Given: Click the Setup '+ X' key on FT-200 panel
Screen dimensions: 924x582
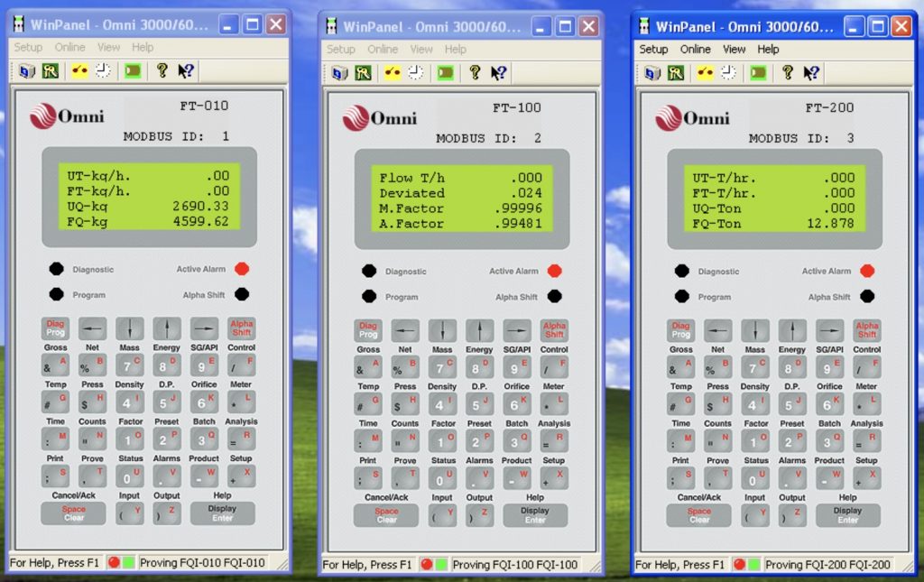Looking at the screenshot, I should pyautogui.click(x=867, y=477).
